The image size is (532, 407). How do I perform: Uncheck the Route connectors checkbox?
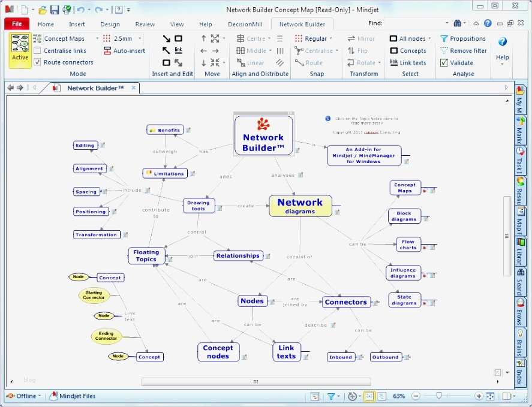click(38, 62)
